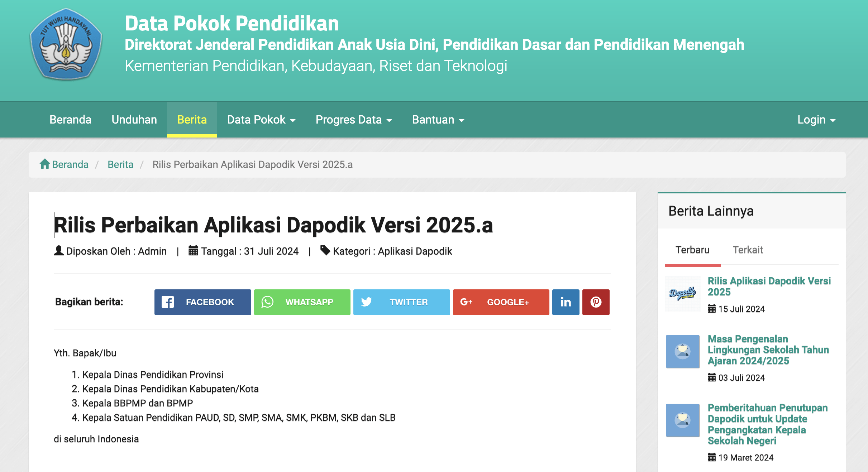Click calendar icon next to 15 Juli 2024
Viewport: 868px width, 472px height.
pos(712,309)
